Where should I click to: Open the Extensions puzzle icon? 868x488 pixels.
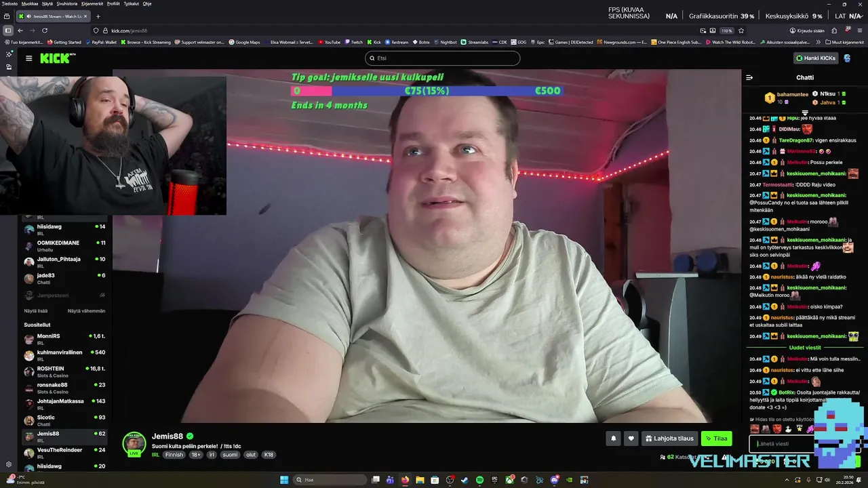834,30
